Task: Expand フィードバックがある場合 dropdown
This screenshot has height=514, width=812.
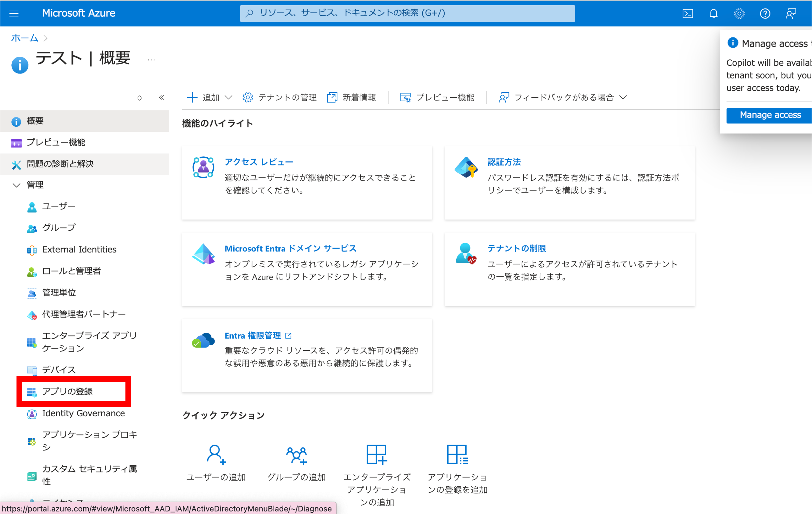Action: tap(623, 98)
